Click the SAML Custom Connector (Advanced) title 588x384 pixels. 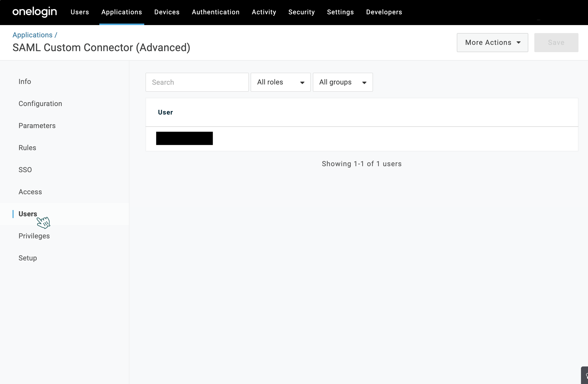pyautogui.click(x=101, y=48)
